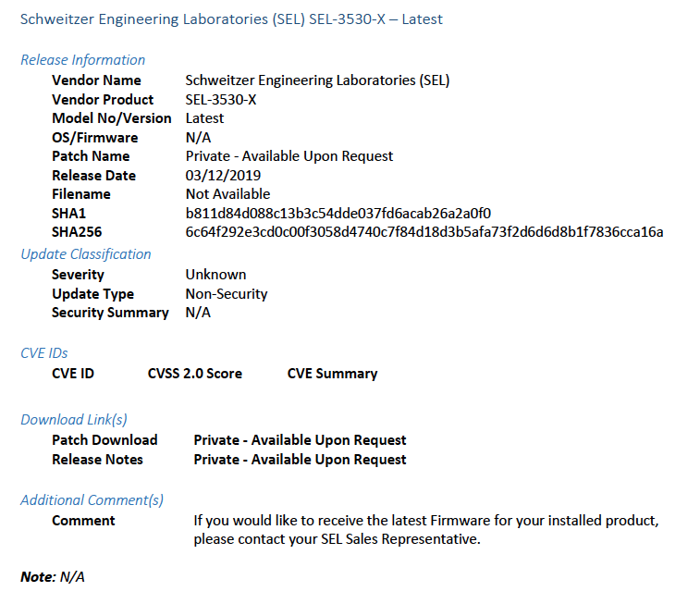Click the CVE Summary column header
This screenshot has height=616, width=700.
point(332,374)
